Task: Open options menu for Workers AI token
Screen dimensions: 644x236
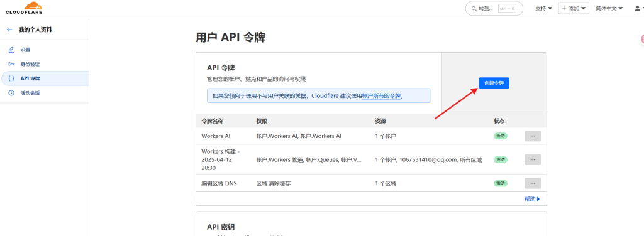Action: (x=533, y=136)
